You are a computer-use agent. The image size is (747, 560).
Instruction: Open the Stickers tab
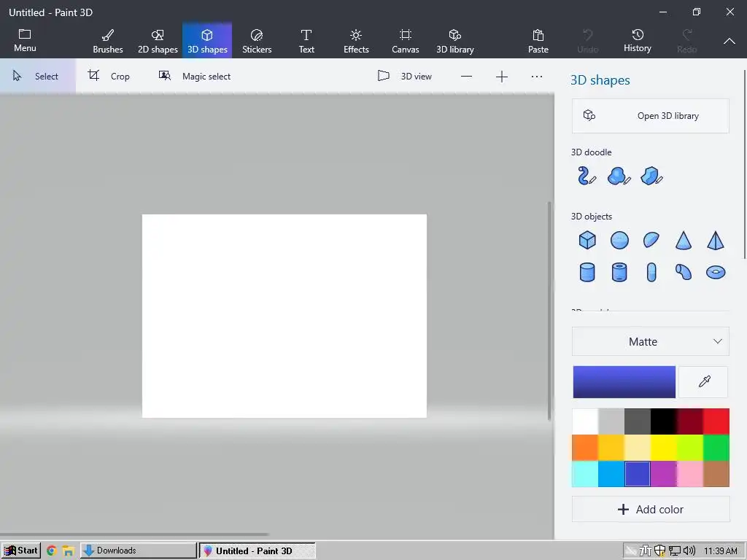click(x=257, y=41)
